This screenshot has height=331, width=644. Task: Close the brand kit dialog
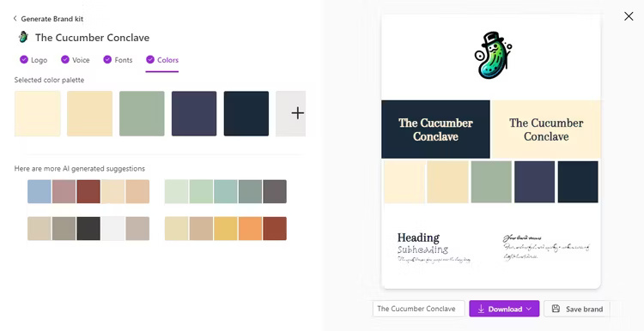click(x=629, y=16)
